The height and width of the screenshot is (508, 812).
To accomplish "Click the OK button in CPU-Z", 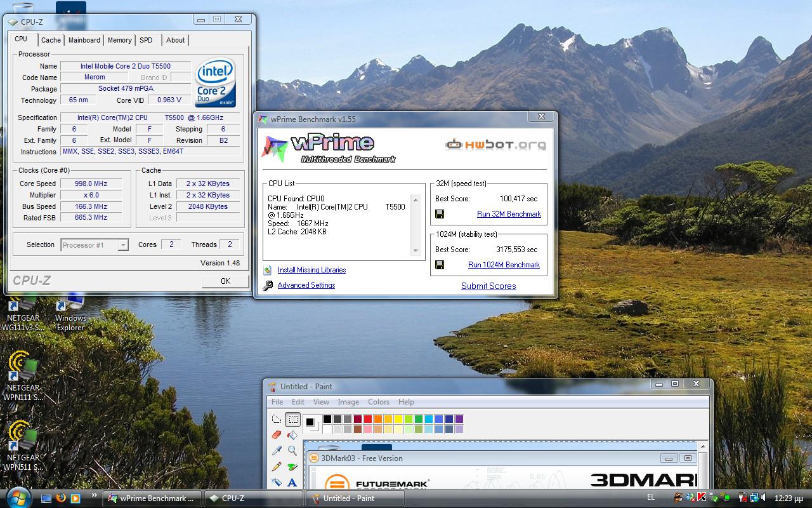I will (225, 281).
